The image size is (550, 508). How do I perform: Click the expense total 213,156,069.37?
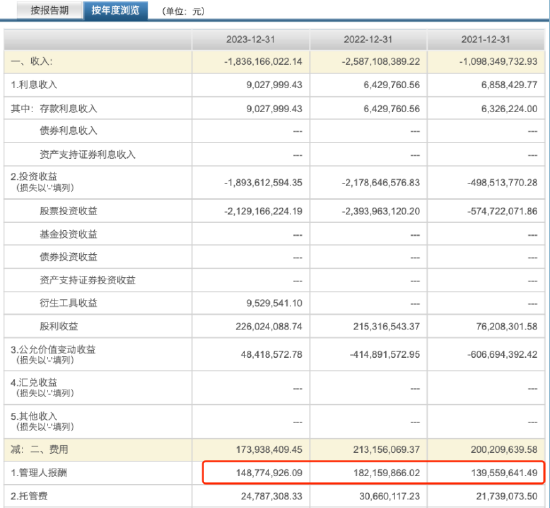[x=386, y=450]
